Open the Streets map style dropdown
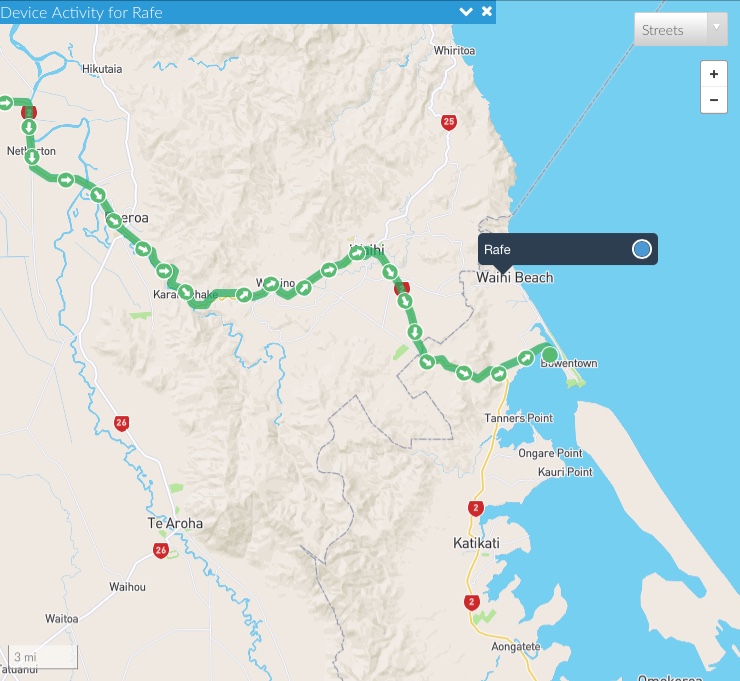 coord(680,30)
